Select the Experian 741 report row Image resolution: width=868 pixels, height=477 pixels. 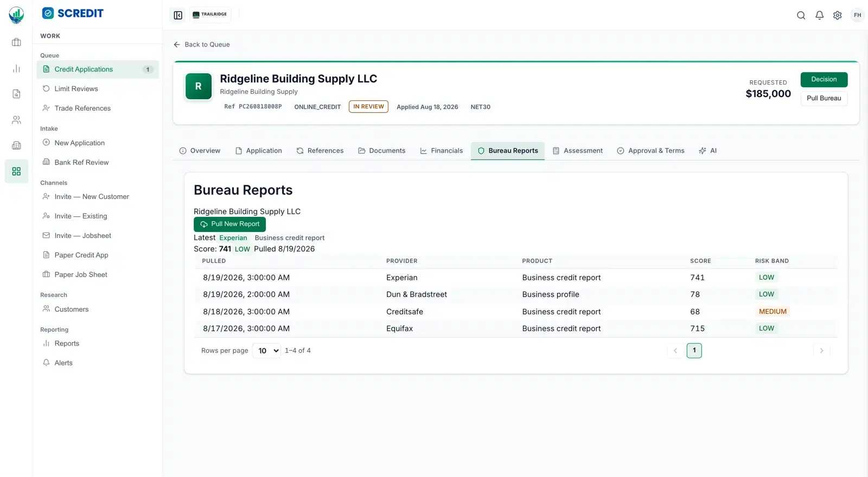pyautogui.click(x=516, y=278)
